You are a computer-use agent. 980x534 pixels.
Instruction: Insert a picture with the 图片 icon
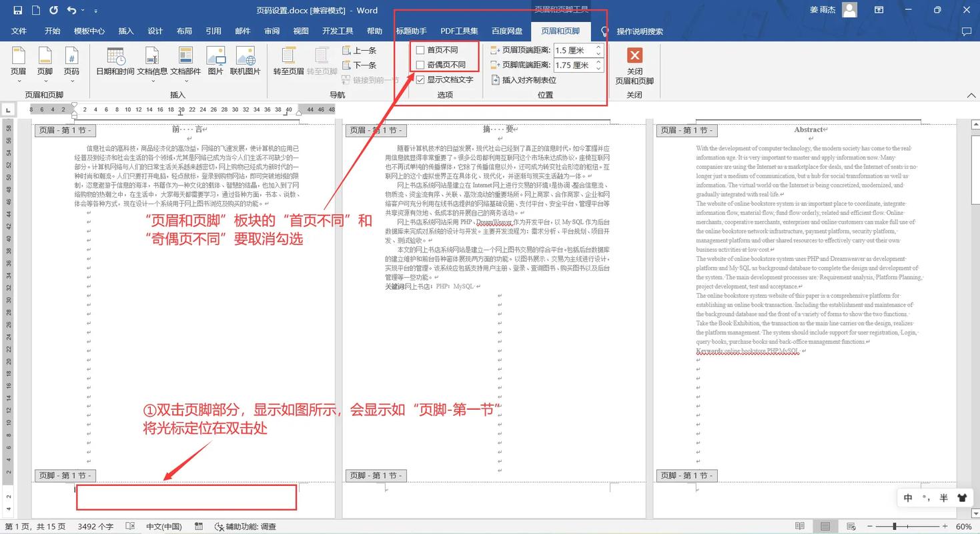215,63
